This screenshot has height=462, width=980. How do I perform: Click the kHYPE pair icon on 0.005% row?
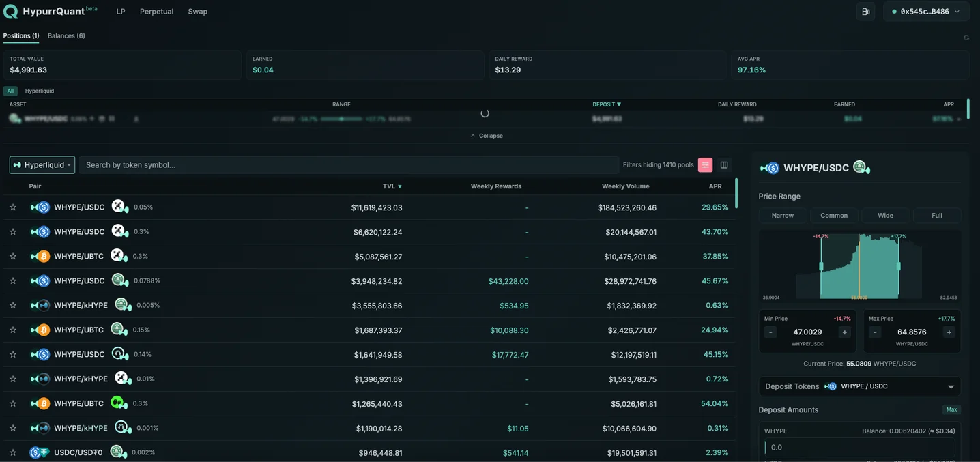click(x=40, y=306)
